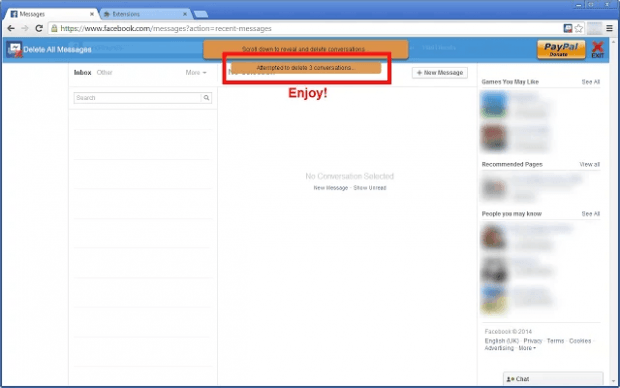The image size is (620, 388).
Task: Reload the page with the refresh icon
Action: [39, 28]
